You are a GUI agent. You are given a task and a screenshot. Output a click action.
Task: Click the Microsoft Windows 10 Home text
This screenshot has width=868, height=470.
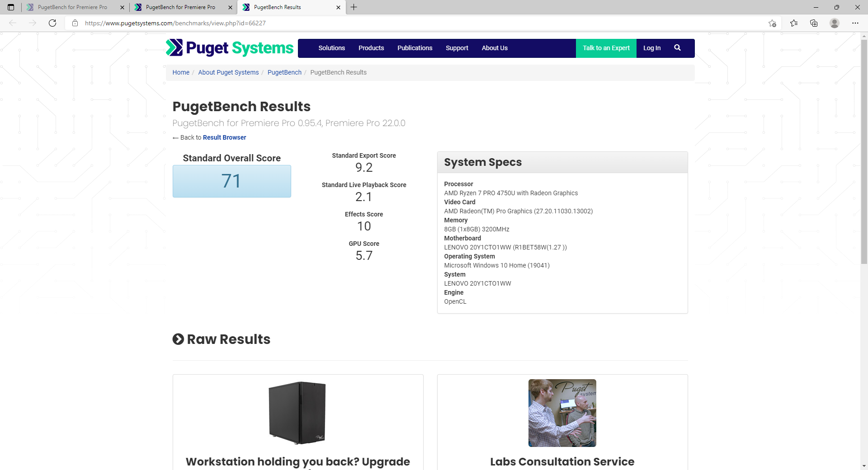coord(497,265)
